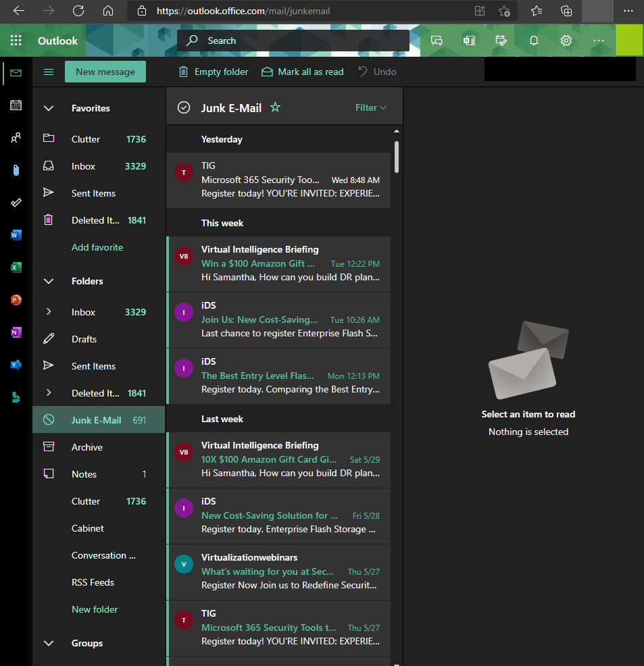Launch Excel from the left rail
The width and height of the screenshot is (644, 666).
click(16, 267)
